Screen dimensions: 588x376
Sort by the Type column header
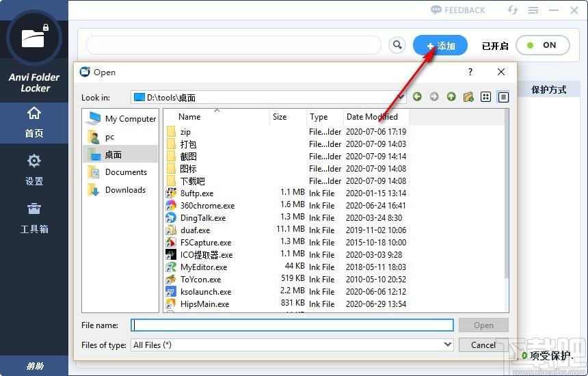(325, 117)
